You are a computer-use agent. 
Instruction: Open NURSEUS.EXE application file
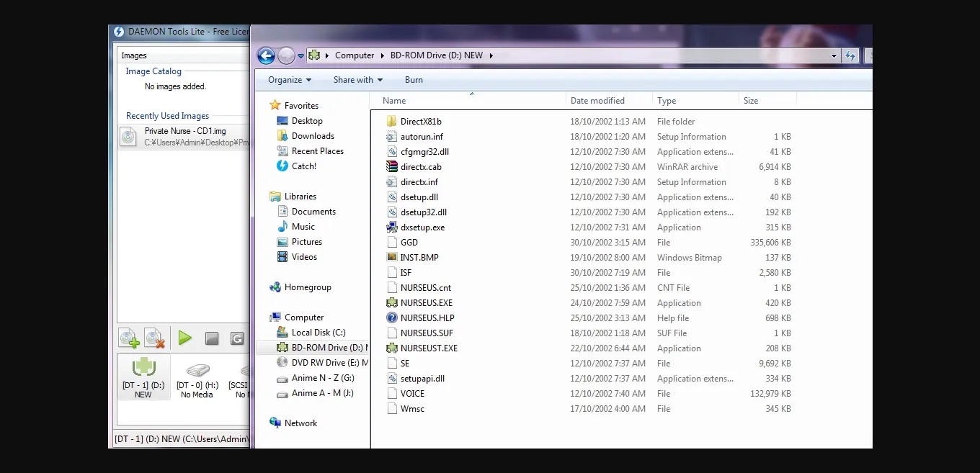(x=426, y=303)
